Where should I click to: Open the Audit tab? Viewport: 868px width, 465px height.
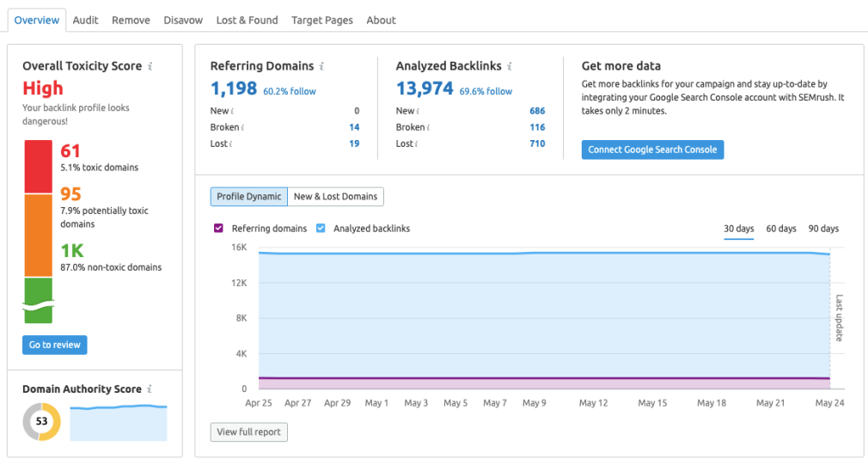point(85,20)
